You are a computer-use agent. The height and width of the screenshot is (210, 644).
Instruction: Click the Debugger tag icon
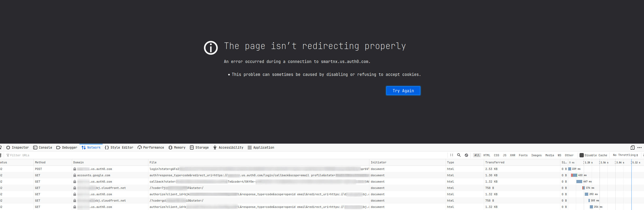[58, 148]
